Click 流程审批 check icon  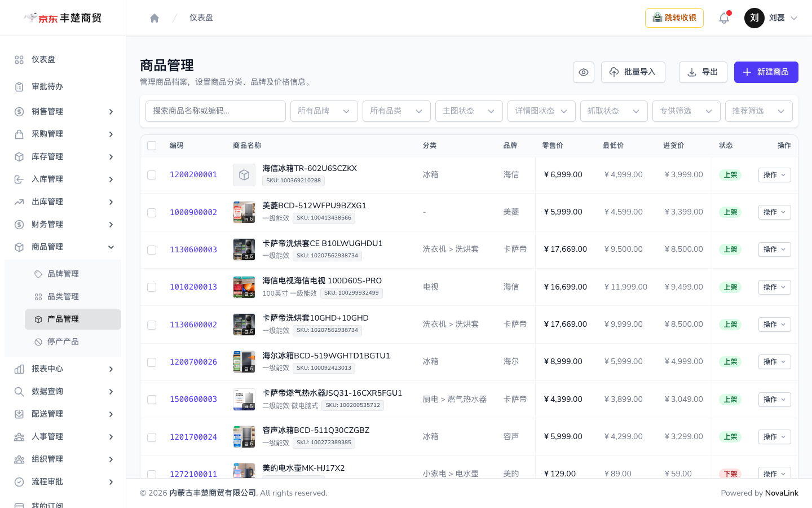(19, 482)
